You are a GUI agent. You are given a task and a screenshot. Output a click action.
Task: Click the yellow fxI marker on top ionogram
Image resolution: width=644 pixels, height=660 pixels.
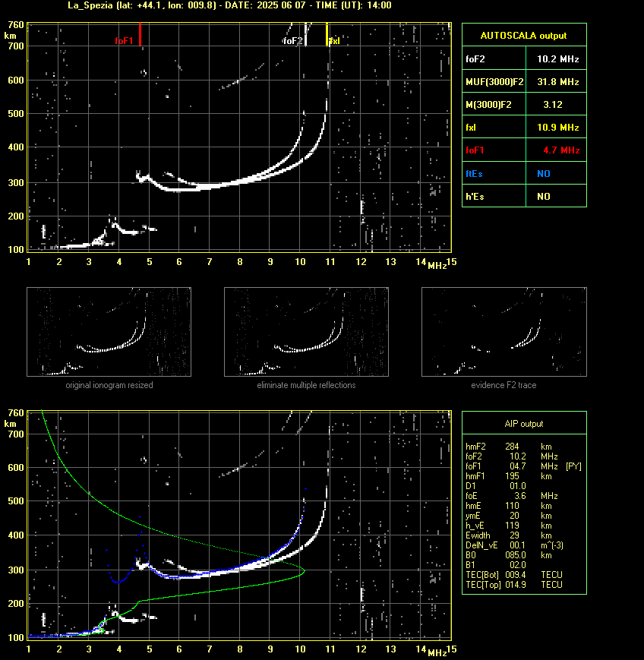[327, 34]
